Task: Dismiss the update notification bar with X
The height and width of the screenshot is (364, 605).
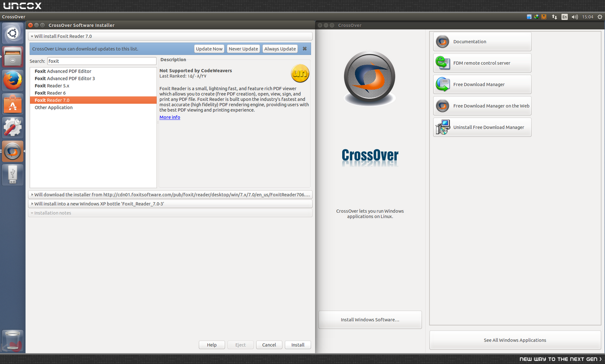Action: pos(305,49)
